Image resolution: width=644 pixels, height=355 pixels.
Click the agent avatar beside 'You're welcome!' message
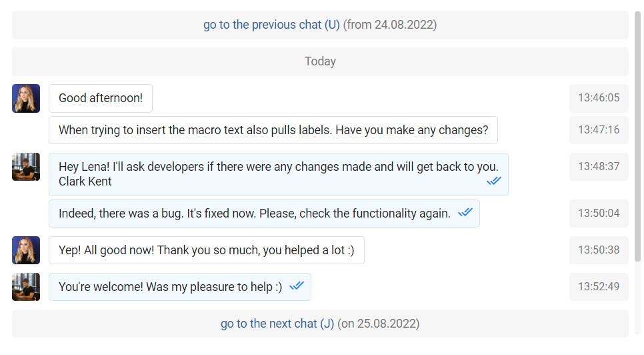[x=26, y=287]
